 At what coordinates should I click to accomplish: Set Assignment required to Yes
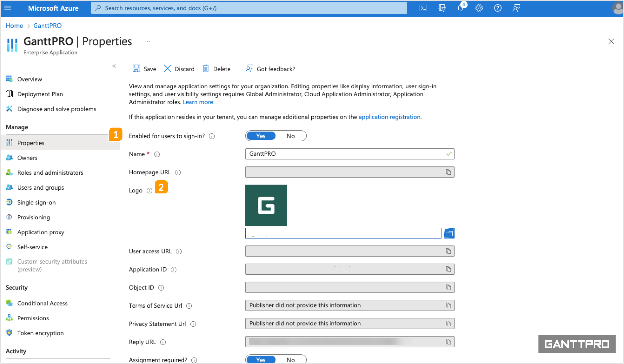click(x=261, y=360)
